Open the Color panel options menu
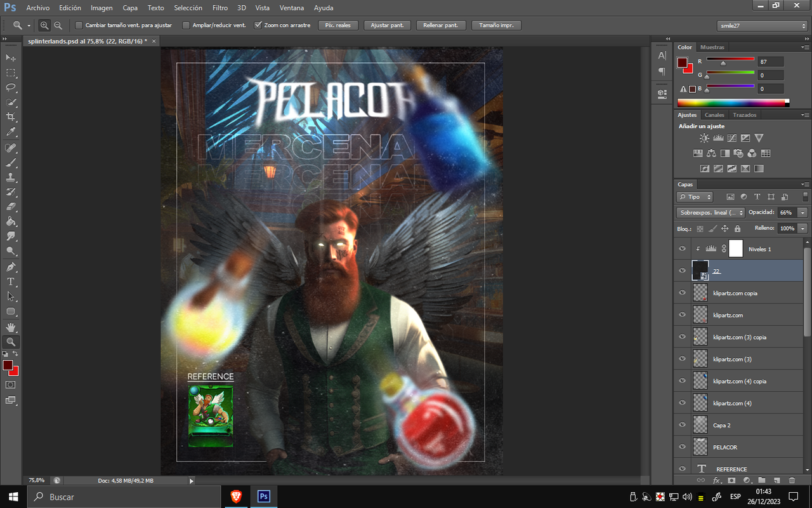The width and height of the screenshot is (812, 508). pos(804,47)
